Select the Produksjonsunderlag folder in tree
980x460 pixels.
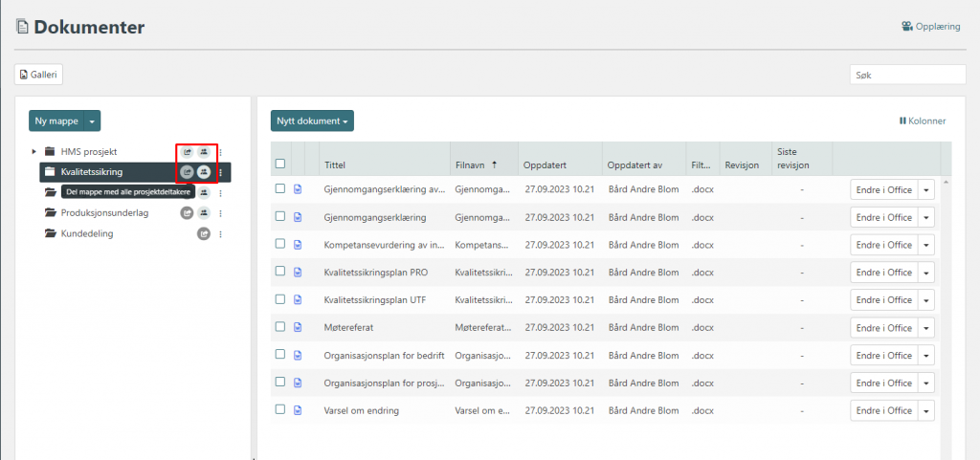point(104,213)
